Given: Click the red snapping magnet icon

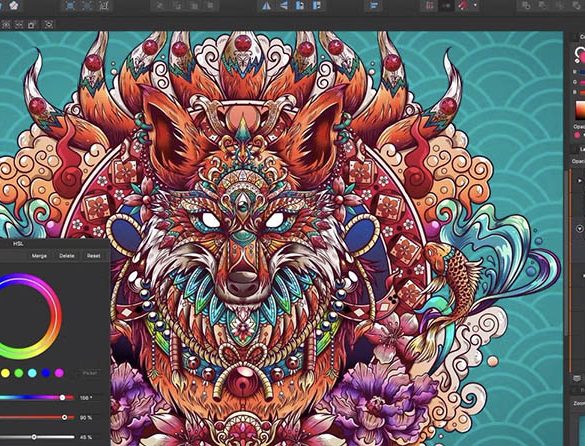Looking at the screenshot, I should (x=464, y=6).
